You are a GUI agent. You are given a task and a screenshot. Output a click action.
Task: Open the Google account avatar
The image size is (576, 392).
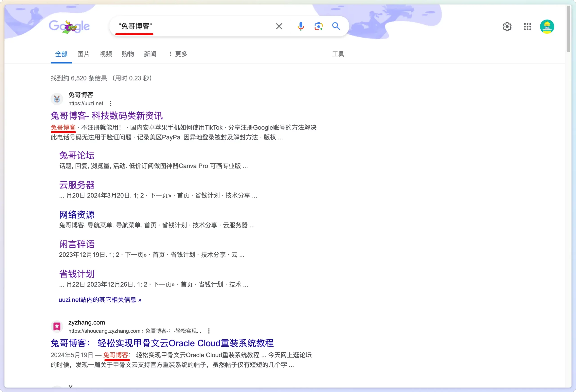click(547, 27)
